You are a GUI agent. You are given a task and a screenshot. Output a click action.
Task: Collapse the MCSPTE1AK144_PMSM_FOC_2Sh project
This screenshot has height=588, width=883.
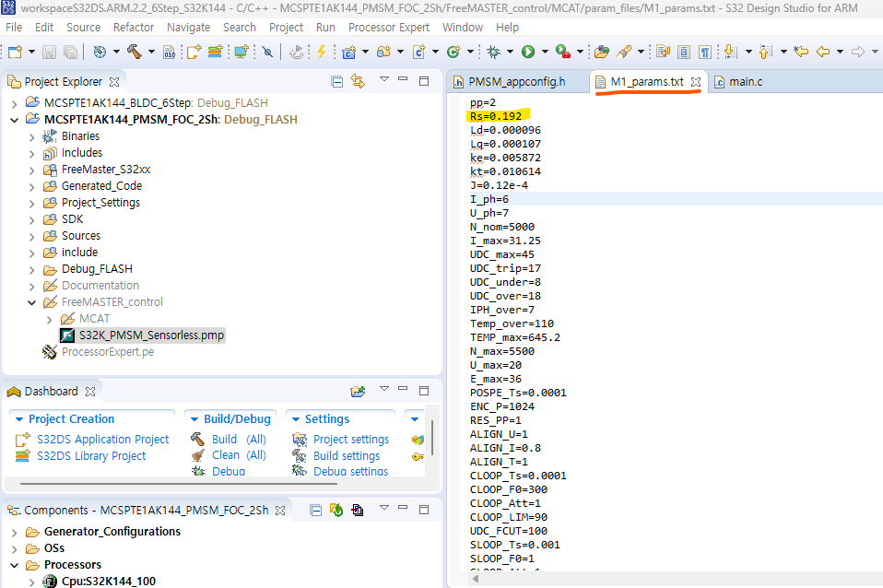14,120
